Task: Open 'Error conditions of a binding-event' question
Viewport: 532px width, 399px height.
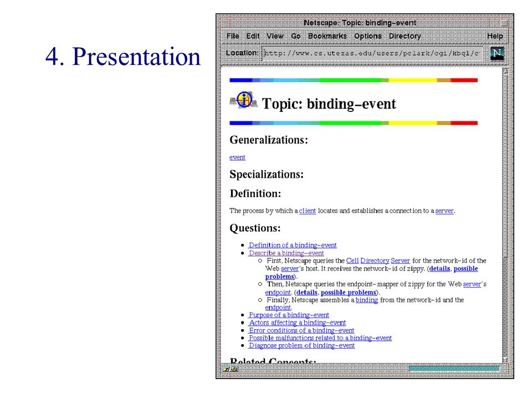Action: pos(301,330)
